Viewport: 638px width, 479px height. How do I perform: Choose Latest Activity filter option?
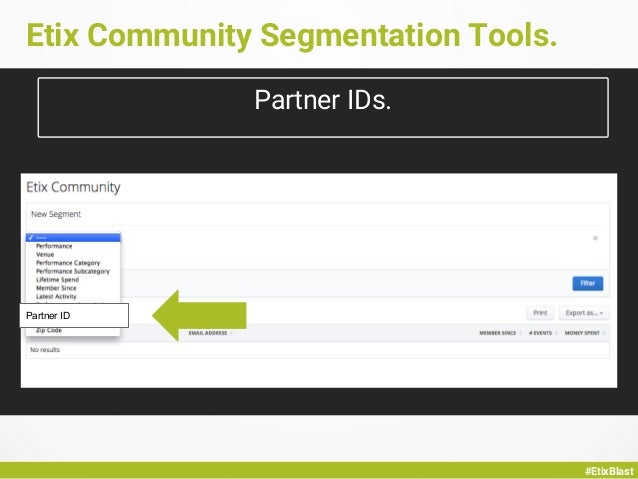coord(56,296)
